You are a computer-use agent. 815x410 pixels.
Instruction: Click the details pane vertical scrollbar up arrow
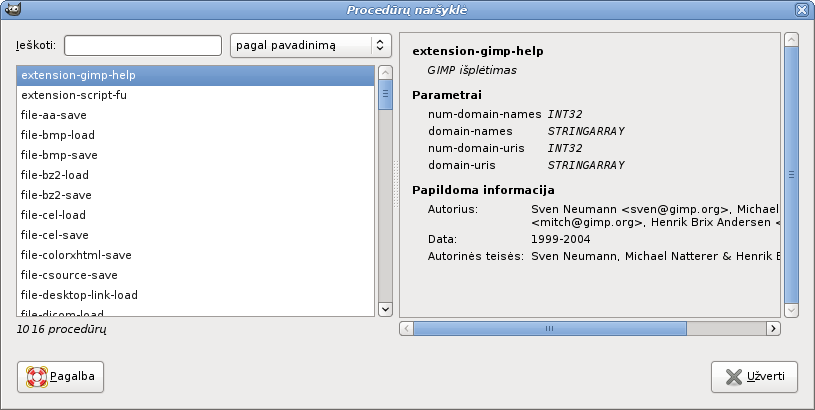coord(791,41)
